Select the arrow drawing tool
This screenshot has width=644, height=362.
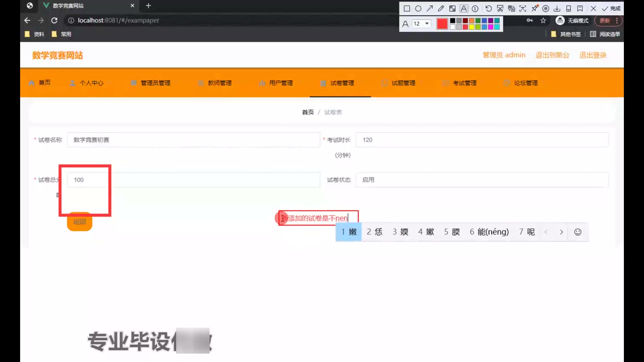pyautogui.click(x=429, y=8)
